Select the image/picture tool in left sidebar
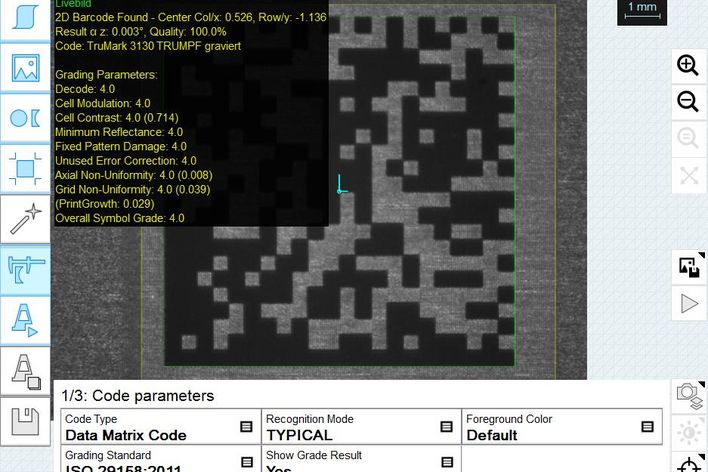708x472 pixels. pyautogui.click(x=24, y=69)
